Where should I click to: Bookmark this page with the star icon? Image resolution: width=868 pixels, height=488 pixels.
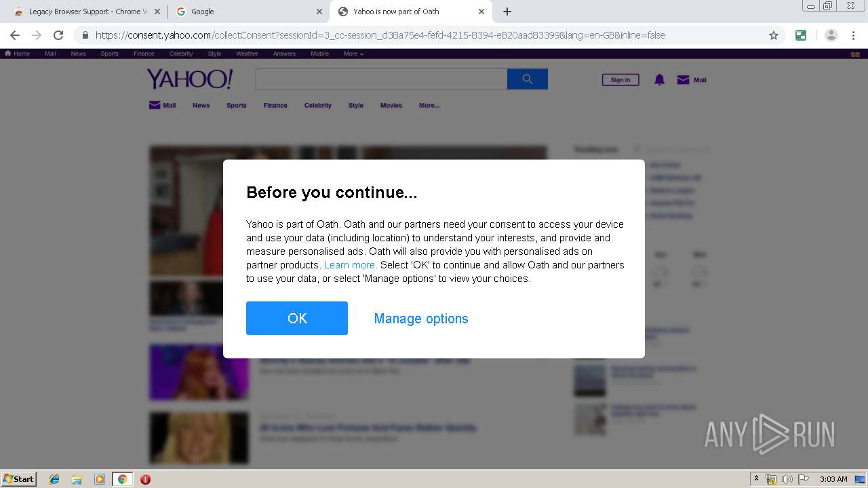tap(774, 35)
